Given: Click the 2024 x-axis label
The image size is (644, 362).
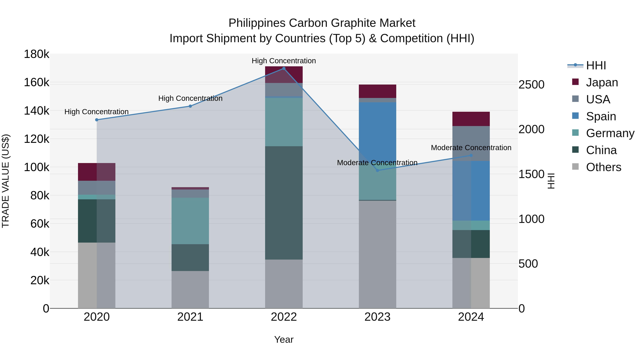Looking at the screenshot, I should [x=471, y=317].
